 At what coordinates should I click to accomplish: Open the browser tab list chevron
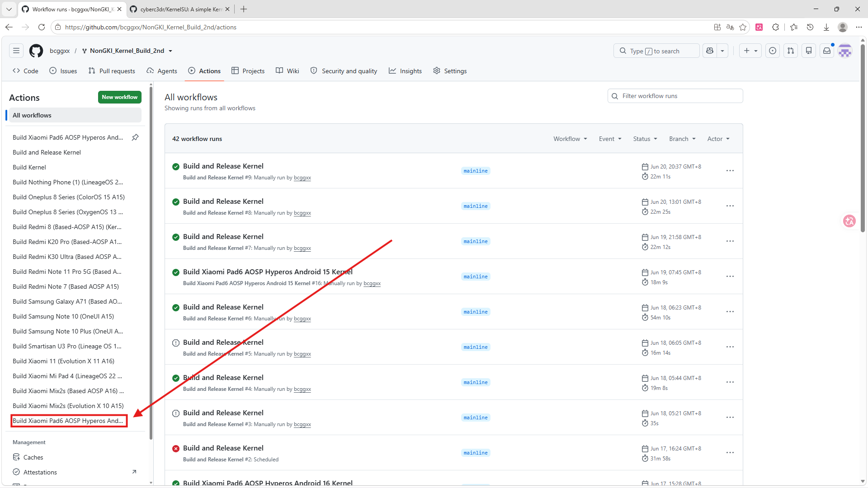click(x=9, y=9)
